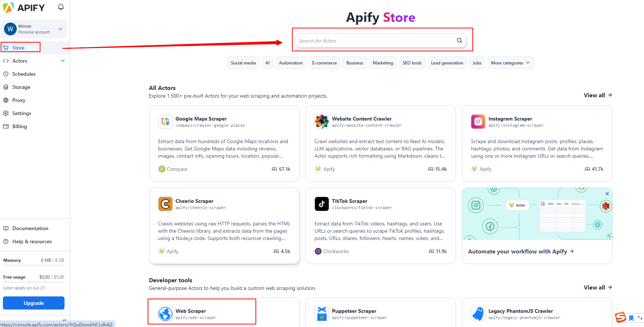Filter by AI category
The height and width of the screenshot is (327, 644).
click(x=268, y=63)
